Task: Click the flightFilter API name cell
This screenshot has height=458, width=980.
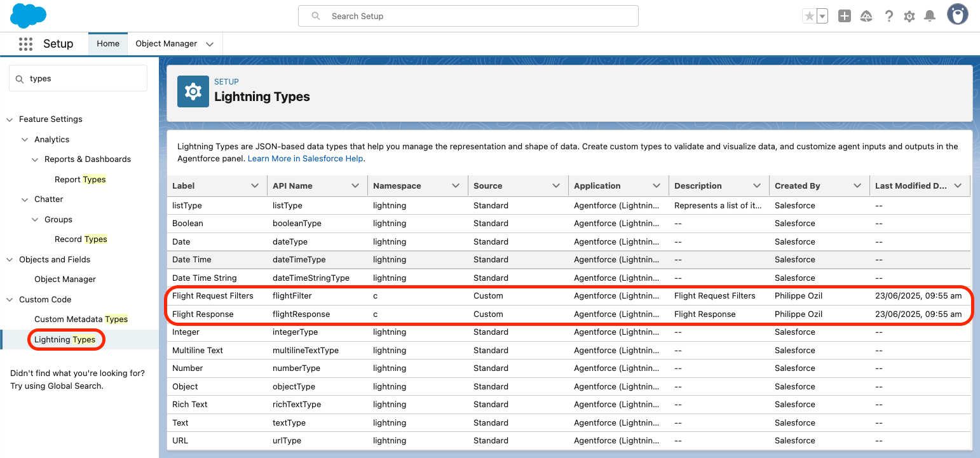Action: [x=292, y=296]
